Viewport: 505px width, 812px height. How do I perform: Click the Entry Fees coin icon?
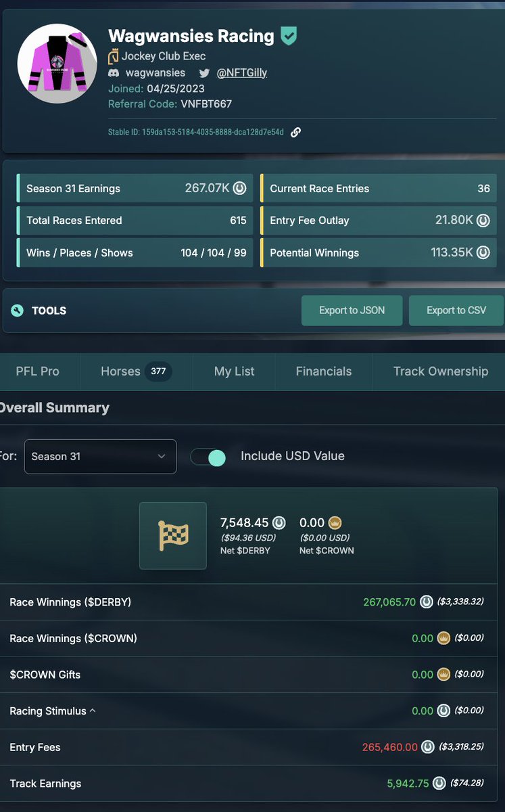(x=428, y=747)
